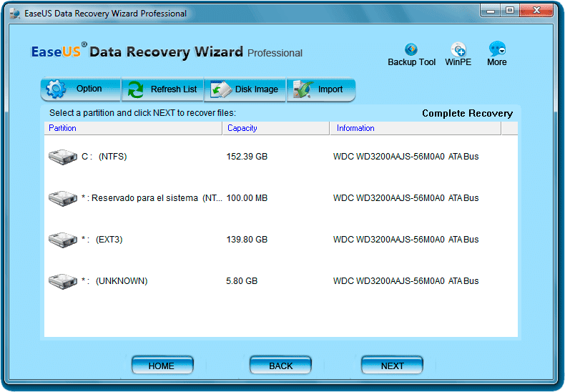Select the 5.80 GB capacity cell
Image resolution: width=565 pixels, height=392 pixels.
click(242, 280)
